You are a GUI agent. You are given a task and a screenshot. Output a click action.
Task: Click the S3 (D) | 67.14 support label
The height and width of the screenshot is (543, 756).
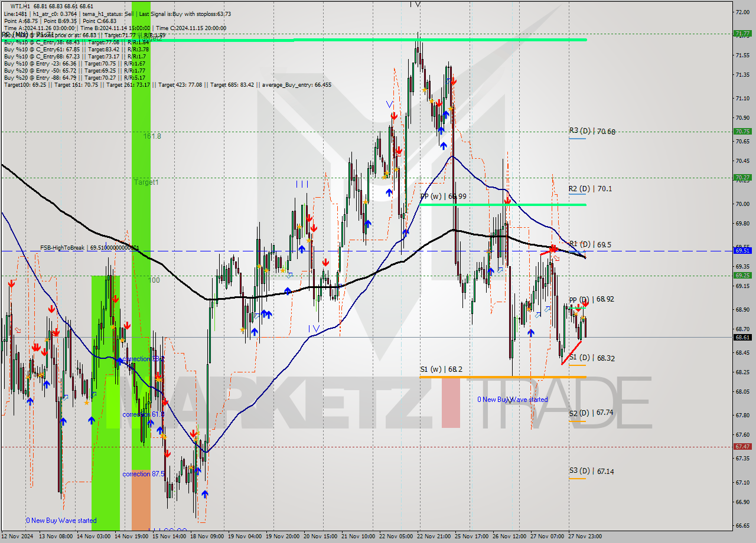pos(591,471)
